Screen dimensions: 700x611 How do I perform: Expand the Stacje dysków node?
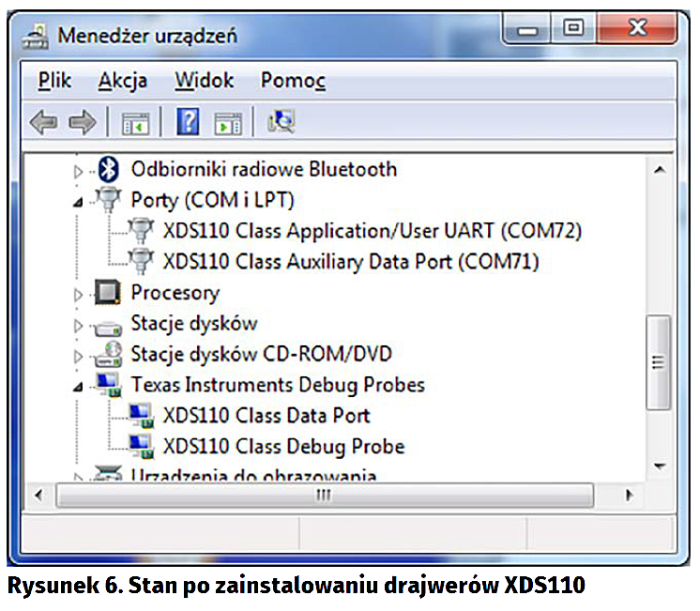(x=79, y=325)
